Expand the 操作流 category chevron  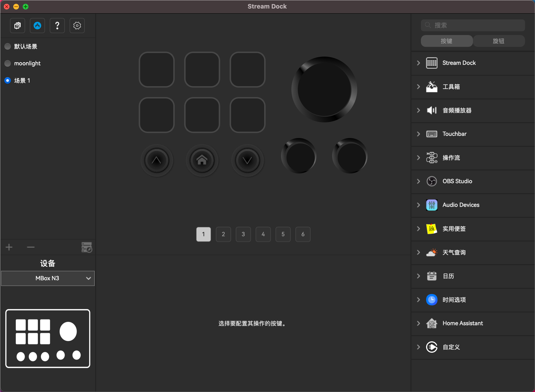tap(418, 158)
